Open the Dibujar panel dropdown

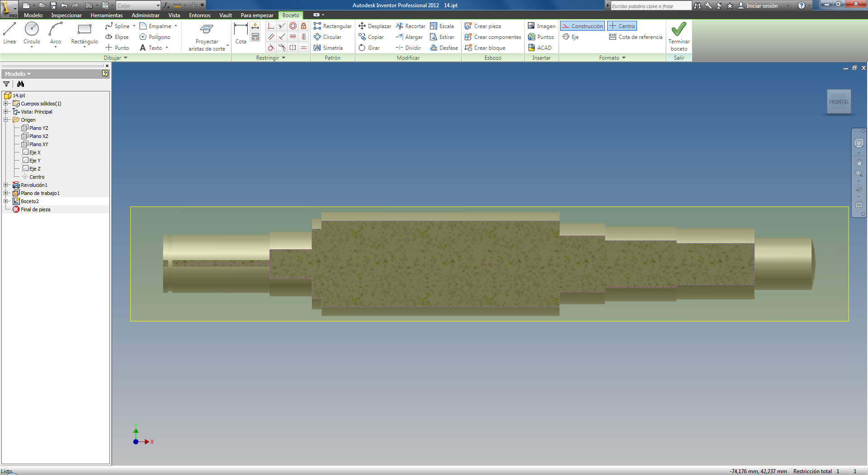(116, 58)
